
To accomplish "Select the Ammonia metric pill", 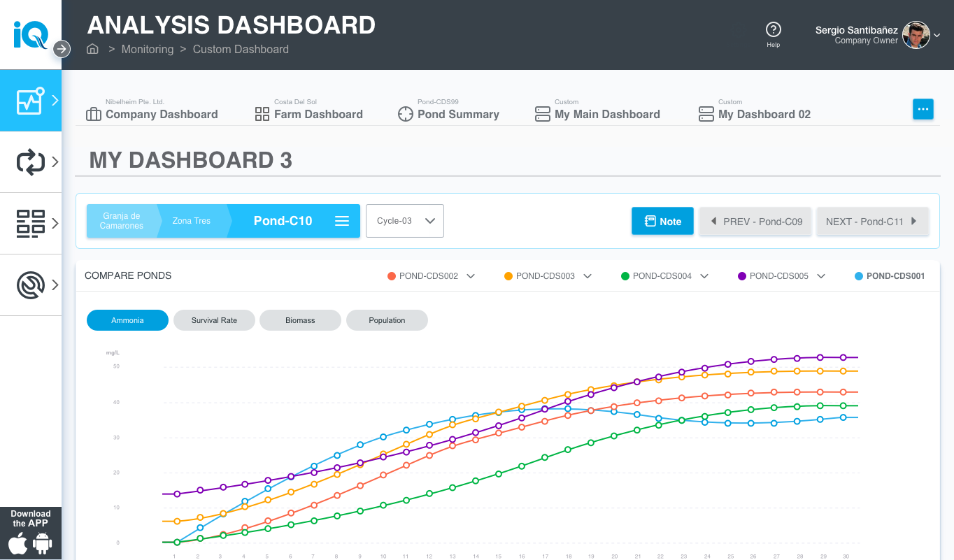I will pyautogui.click(x=127, y=320).
